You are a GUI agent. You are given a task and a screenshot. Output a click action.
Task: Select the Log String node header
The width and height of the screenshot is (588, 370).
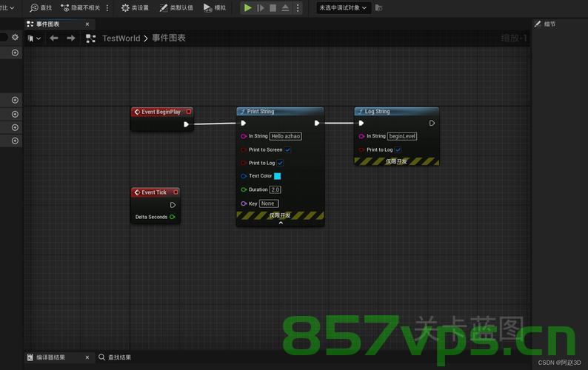pos(397,111)
